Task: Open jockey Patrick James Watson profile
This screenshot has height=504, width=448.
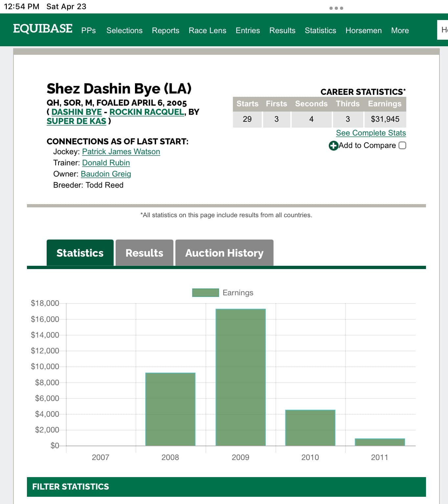Action: (x=121, y=152)
